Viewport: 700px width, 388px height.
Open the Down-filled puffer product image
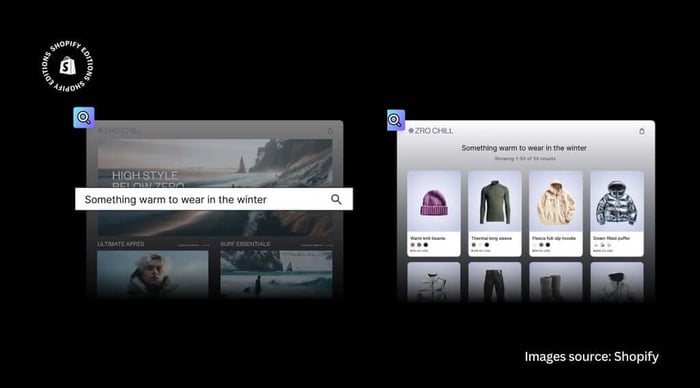[x=617, y=201]
